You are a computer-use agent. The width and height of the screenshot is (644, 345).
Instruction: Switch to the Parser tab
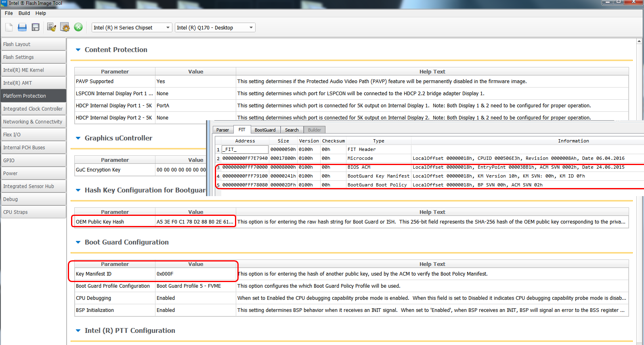coord(222,130)
